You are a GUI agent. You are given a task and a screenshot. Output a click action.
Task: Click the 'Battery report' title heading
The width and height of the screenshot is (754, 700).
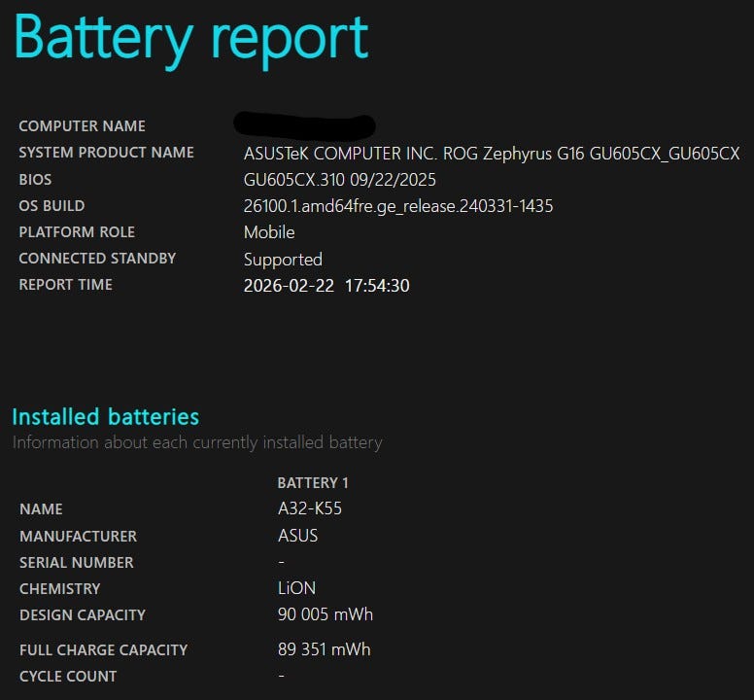pos(191,41)
